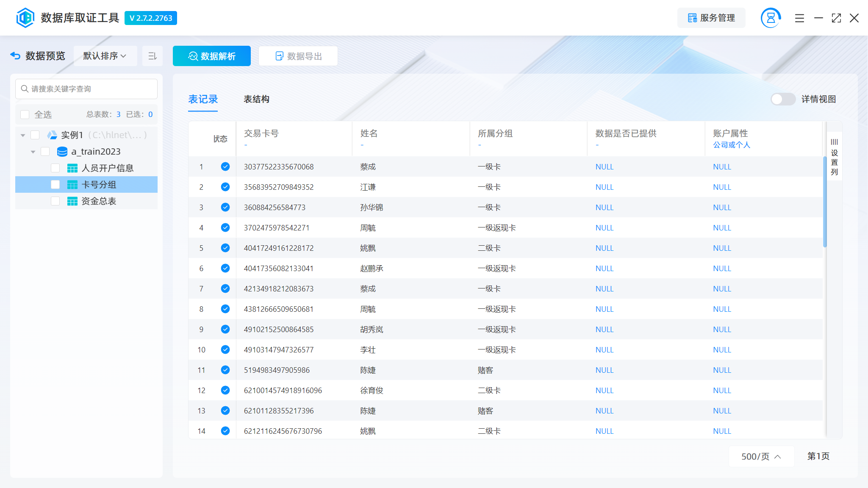Collapse the a_train2023 tree node arrow
868x488 pixels.
[33, 152]
